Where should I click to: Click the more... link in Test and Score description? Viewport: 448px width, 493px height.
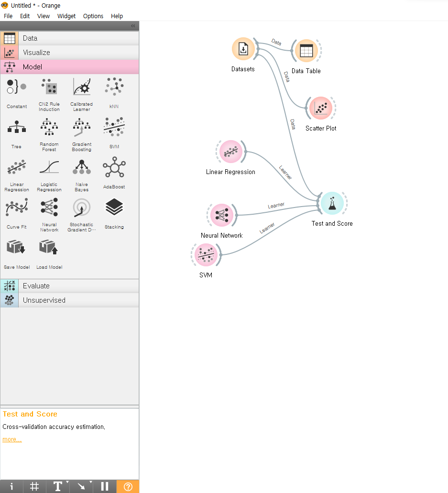11,439
